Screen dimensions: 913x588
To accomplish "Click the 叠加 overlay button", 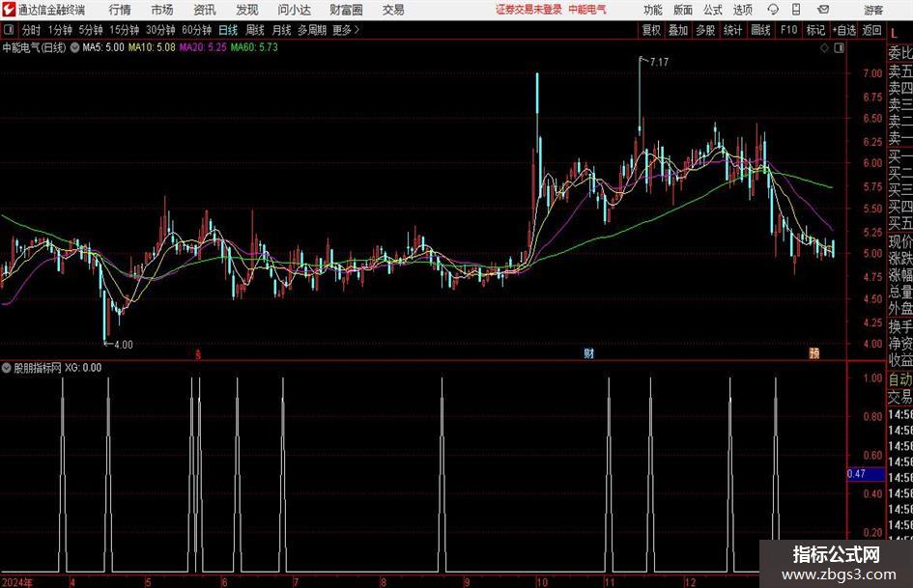I will (x=678, y=30).
